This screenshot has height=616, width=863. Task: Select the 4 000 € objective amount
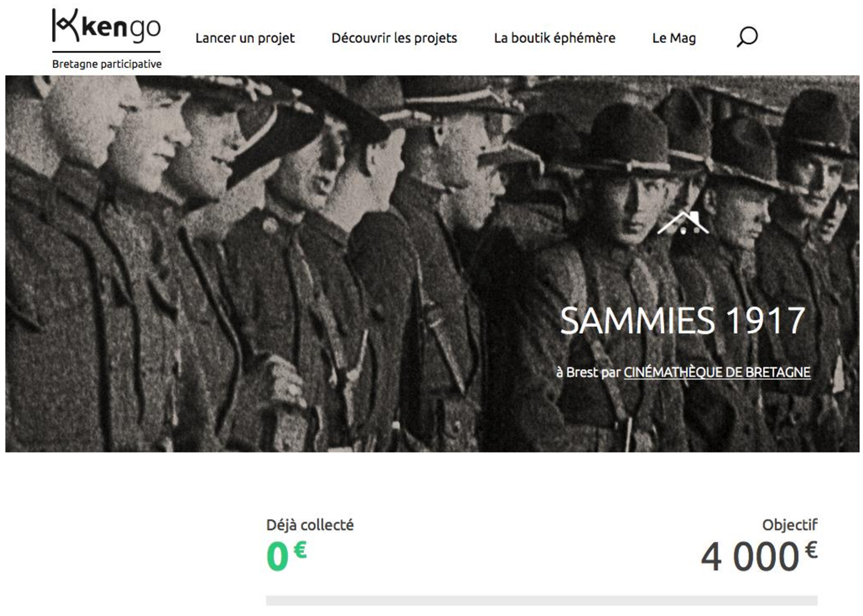pyautogui.click(x=759, y=556)
